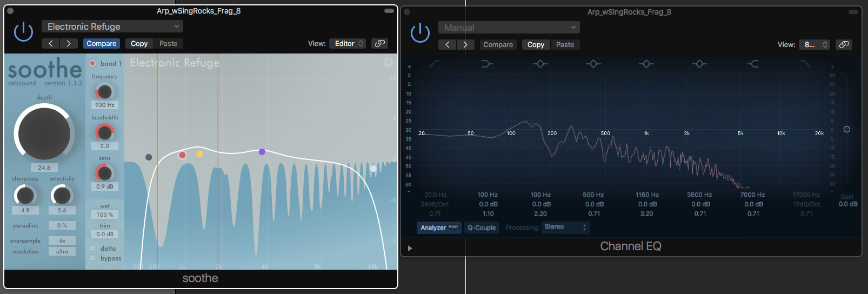Image resolution: width=868 pixels, height=294 pixels.
Task: Click the Gain 0.0 dB readout
Action: (848, 204)
